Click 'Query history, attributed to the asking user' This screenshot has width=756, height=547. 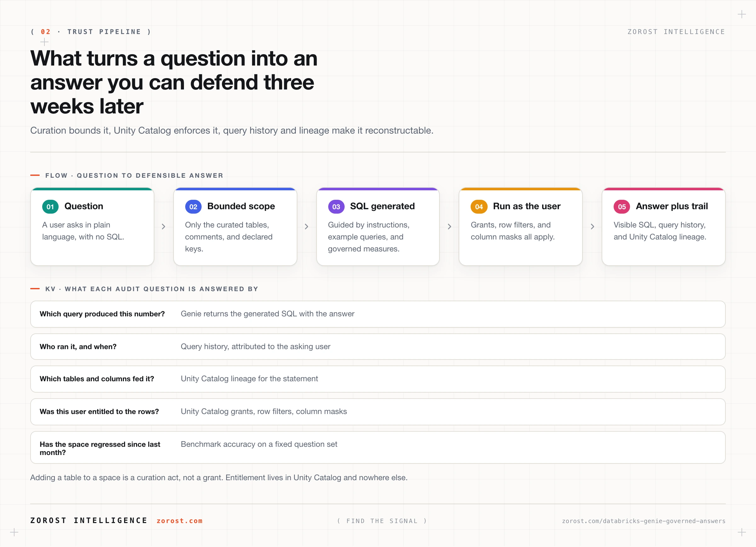(255, 347)
